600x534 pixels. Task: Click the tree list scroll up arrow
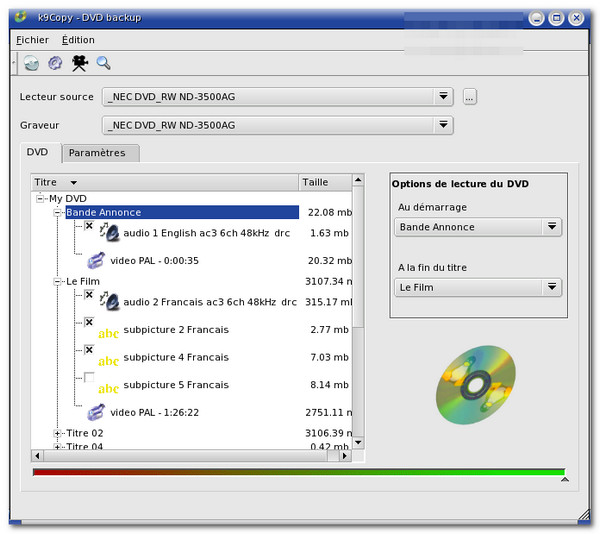pyautogui.click(x=358, y=180)
